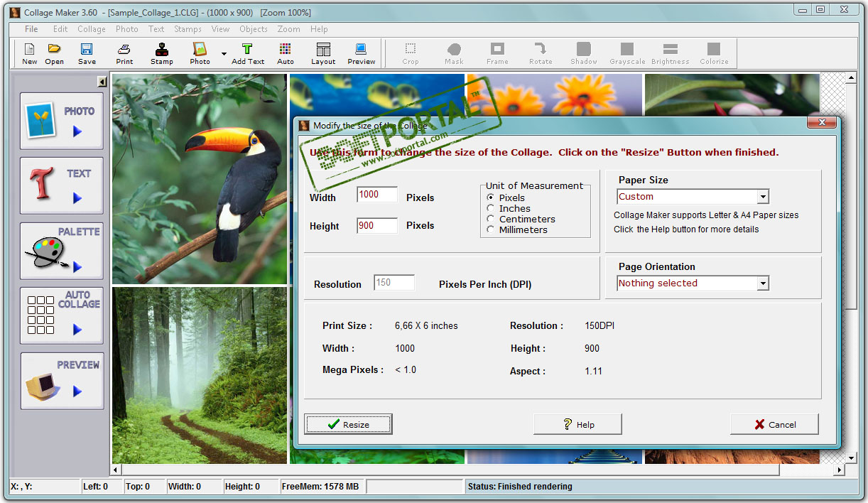Open the Photo menu
868x503 pixels.
[x=127, y=29]
